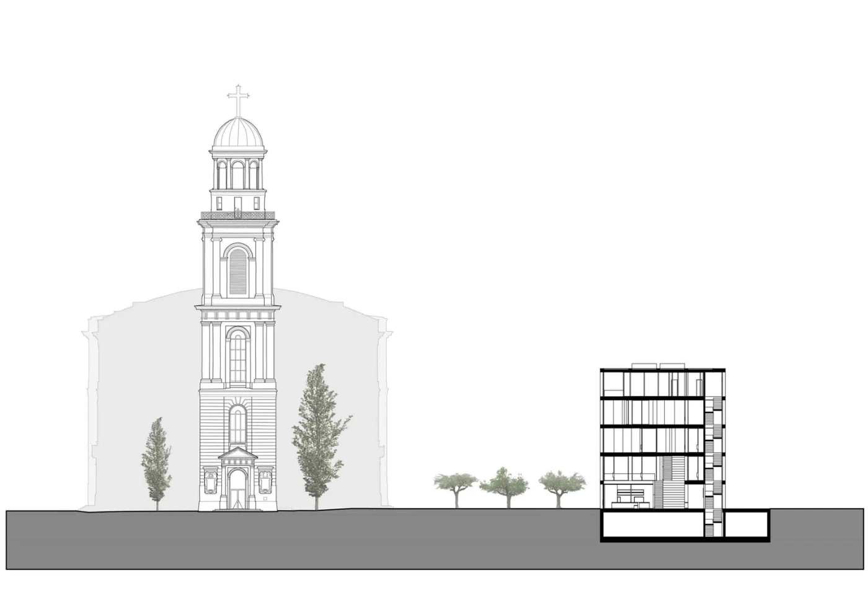
Task: Click the pediment above the tower entrance
Action: (x=237, y=456)
